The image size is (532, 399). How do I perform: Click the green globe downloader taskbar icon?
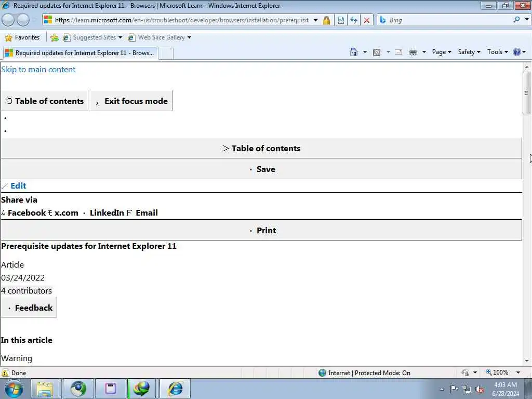pos(142,389)
